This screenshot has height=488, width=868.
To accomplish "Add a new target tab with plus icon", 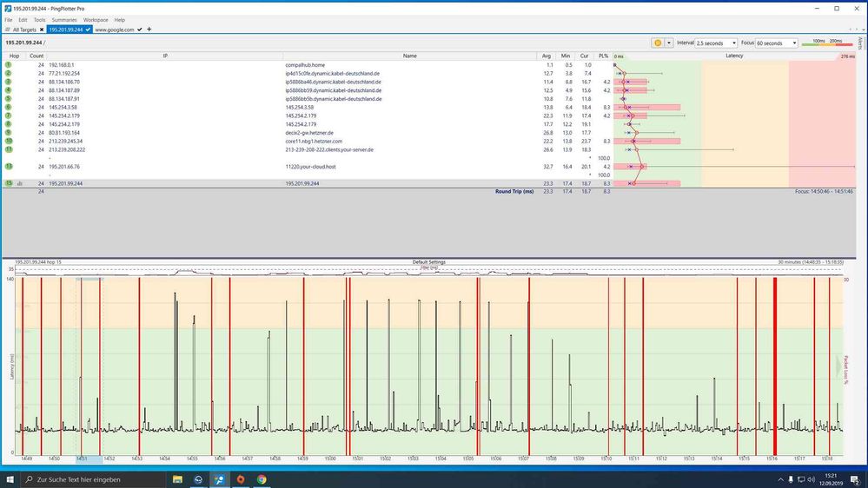I will click(x=149, y=30).
